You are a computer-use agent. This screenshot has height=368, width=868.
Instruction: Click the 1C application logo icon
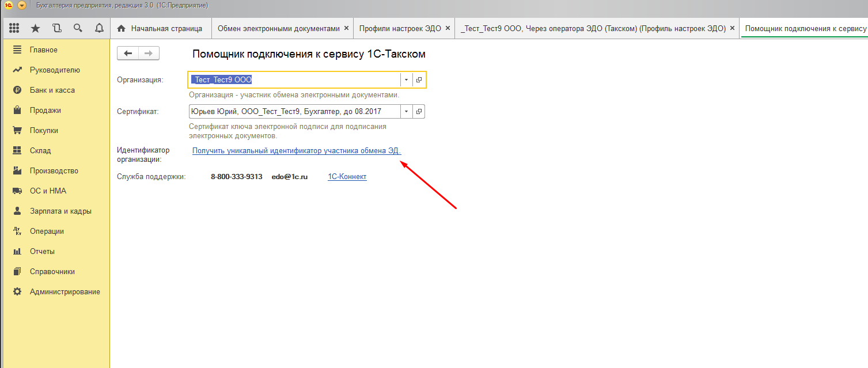tap(9, 5)
